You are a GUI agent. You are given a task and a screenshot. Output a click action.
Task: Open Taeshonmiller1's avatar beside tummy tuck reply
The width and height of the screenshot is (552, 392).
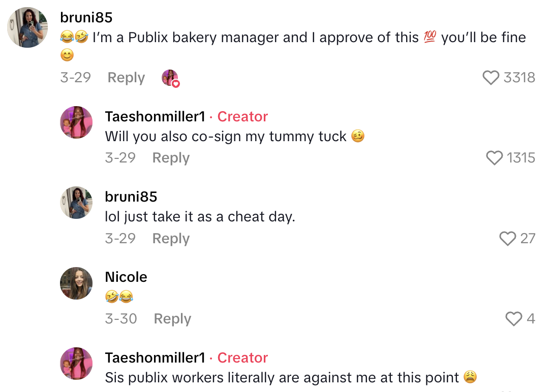point(76,122)
